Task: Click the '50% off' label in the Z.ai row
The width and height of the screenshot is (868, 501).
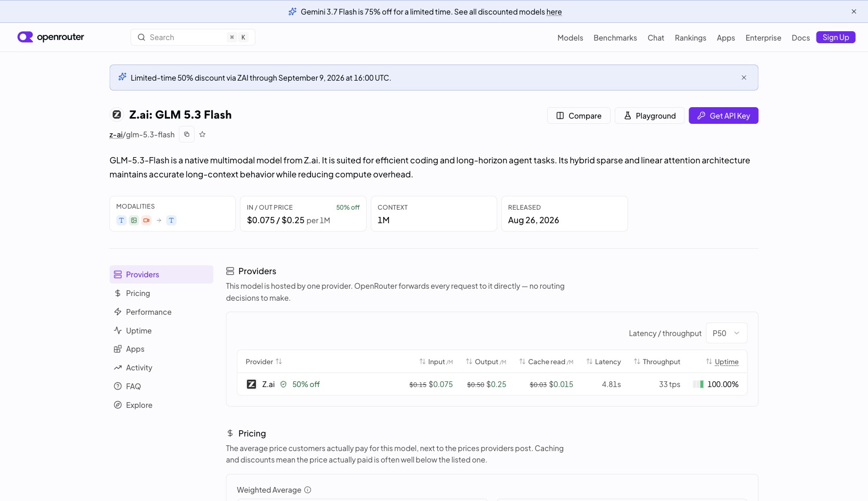Action: coord(306,384)
